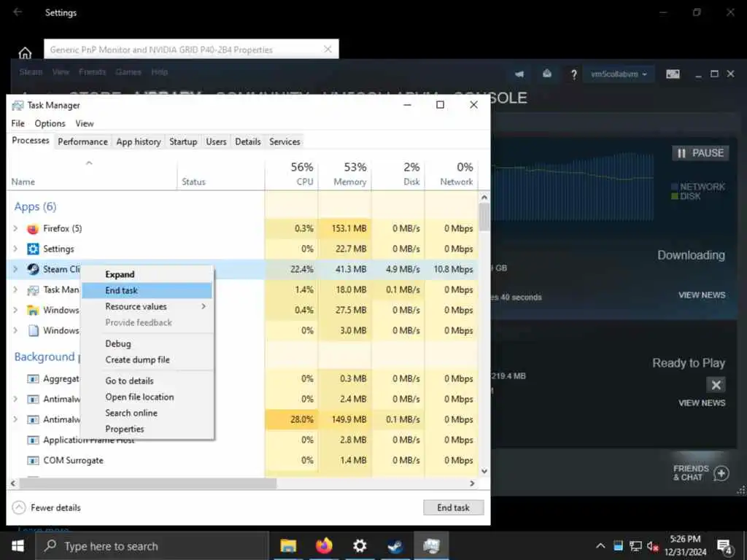The image size is (747, 560).
Task: Click the Friends & Chat plus icon
Action: click(721, 473)
